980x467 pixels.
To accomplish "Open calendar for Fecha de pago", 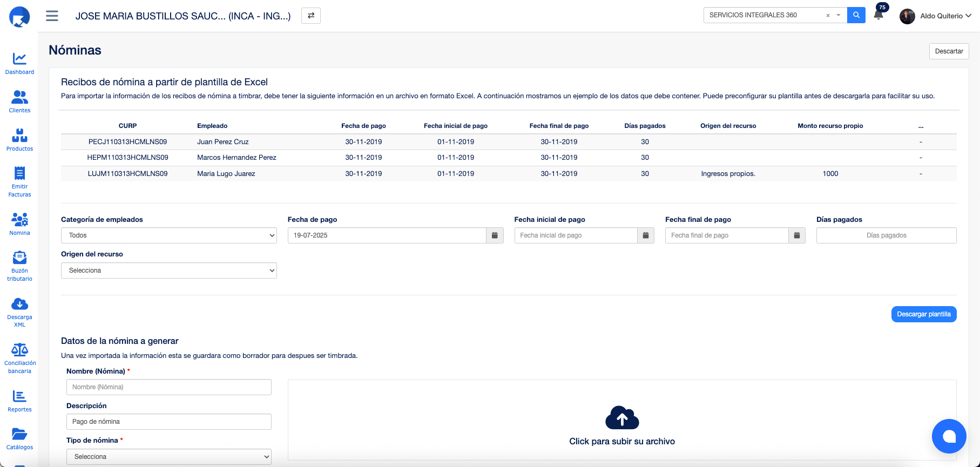I will tap(495, 235).
